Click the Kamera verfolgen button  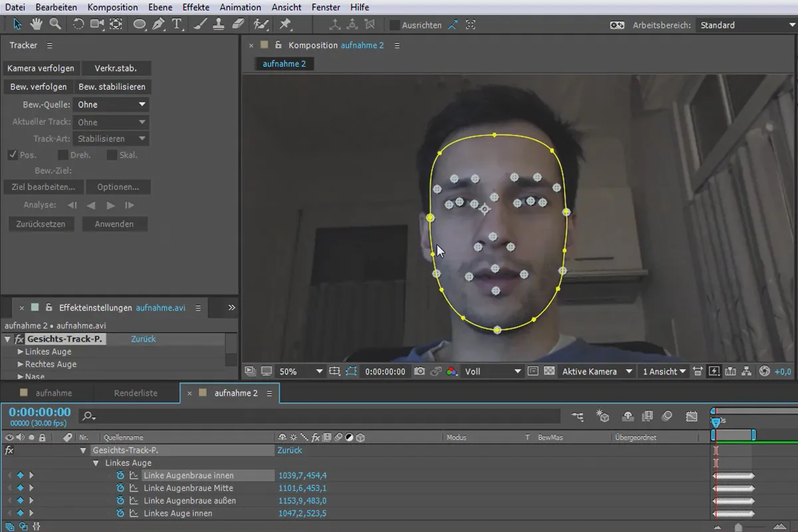41,68
